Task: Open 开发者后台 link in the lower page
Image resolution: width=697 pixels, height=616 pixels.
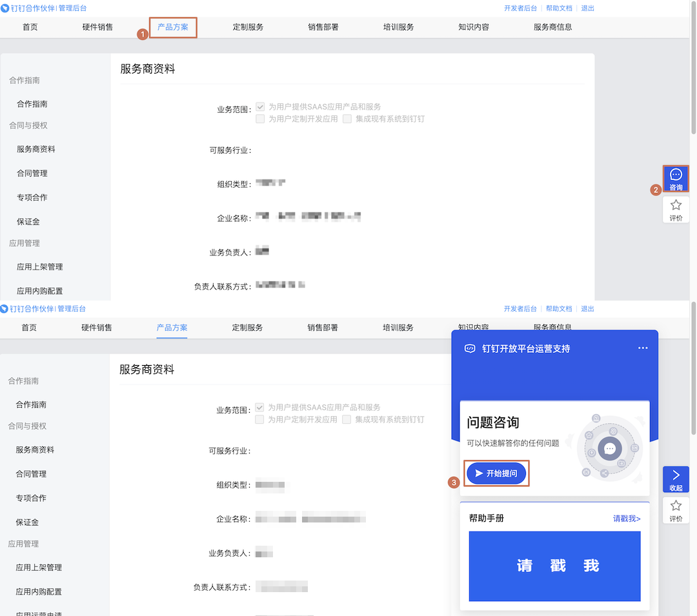Action: tap(520, 309)
